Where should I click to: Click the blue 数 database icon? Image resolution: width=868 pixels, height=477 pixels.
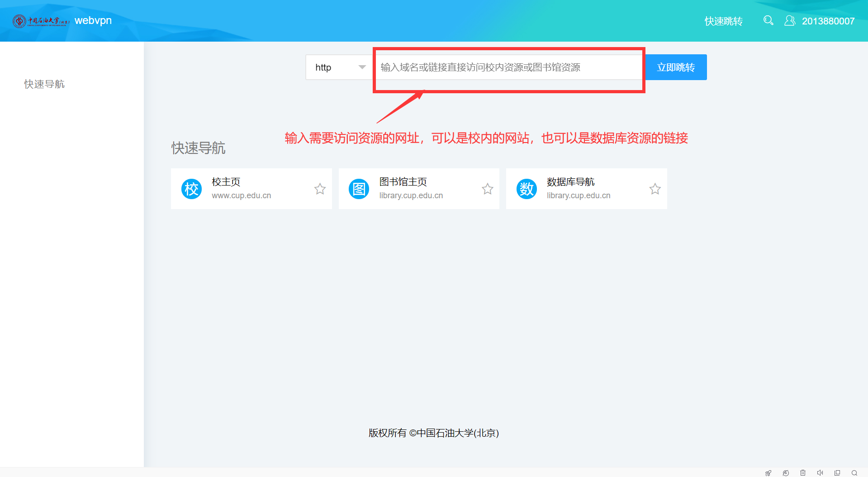526,189
